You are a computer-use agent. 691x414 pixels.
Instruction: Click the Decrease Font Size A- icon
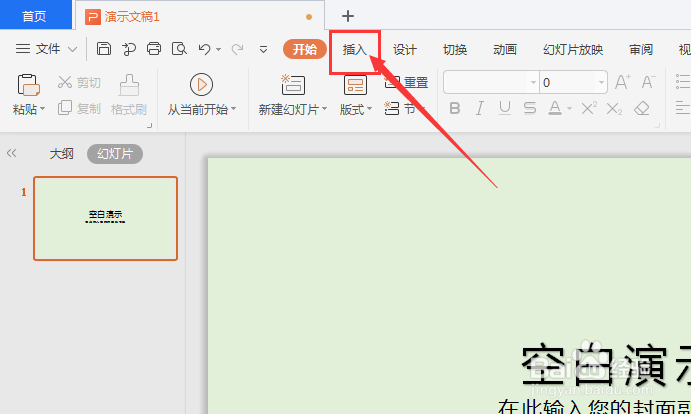(648, 82)
